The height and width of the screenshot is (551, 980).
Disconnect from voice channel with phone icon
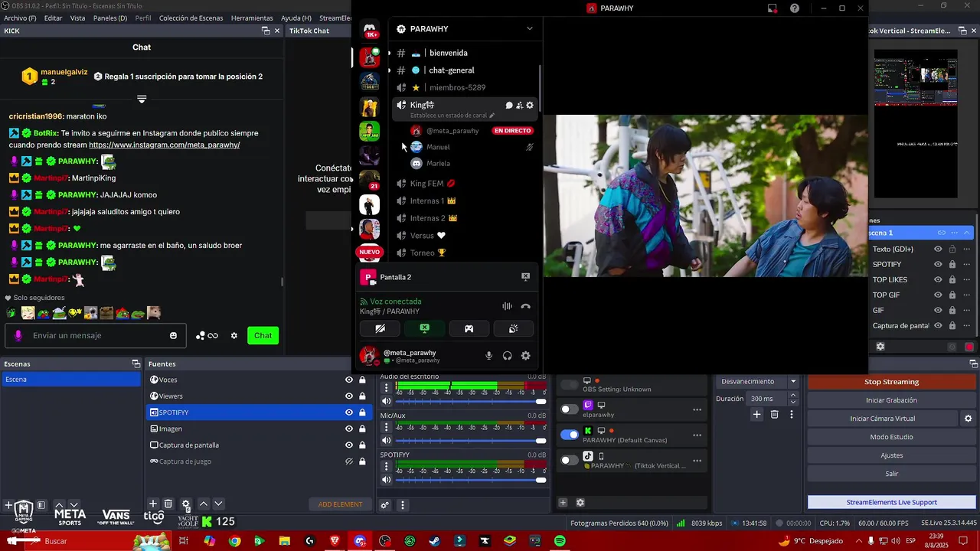(525, 306)
